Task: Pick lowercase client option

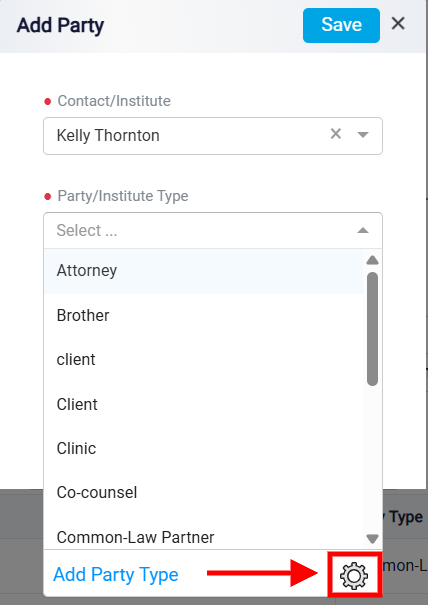Action: [203, 360]
